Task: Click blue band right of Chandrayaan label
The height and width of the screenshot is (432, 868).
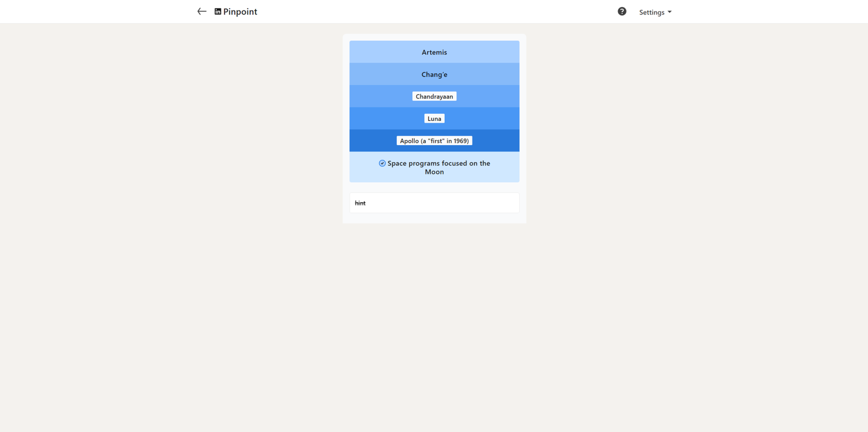Action: 487,96
